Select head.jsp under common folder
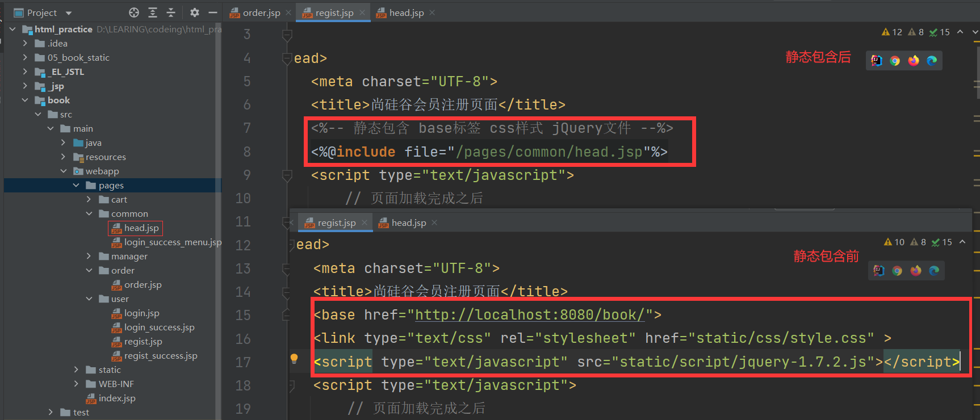The width and height of the screenshot is (980, 420). [135, 228]
